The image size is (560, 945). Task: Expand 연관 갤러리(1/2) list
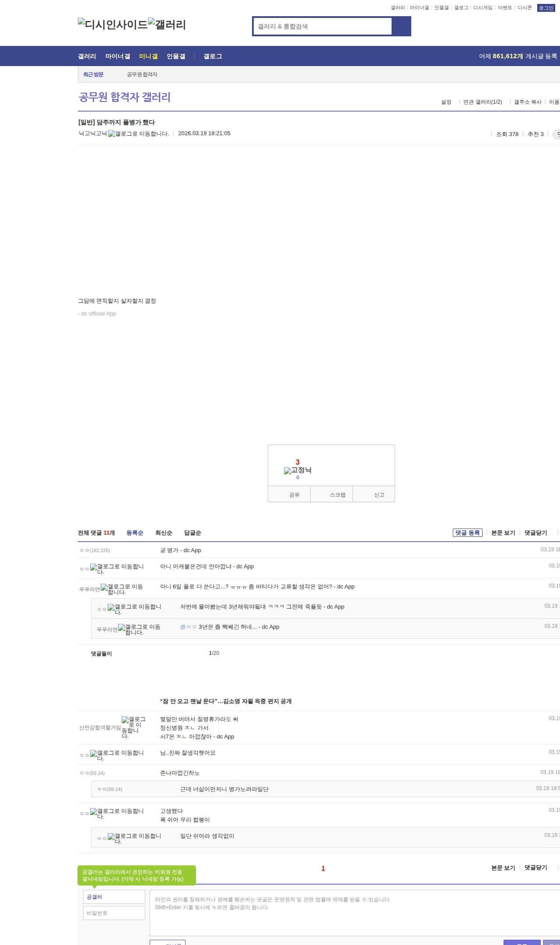483,102
